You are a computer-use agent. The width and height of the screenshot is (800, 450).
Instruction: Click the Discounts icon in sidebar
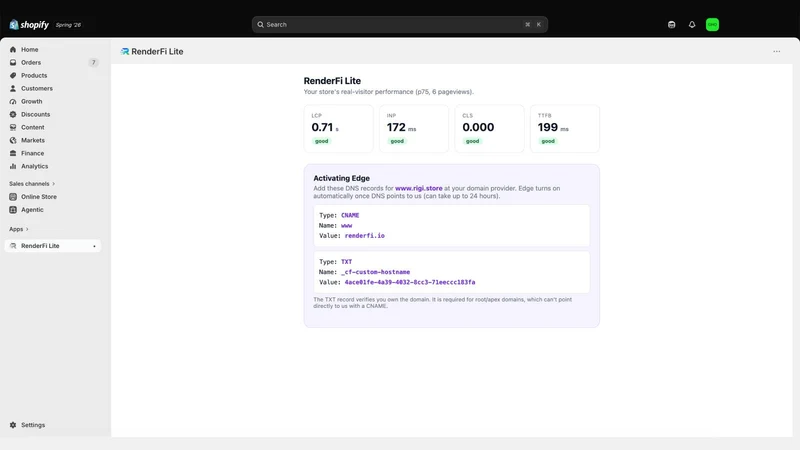point(13,114)
